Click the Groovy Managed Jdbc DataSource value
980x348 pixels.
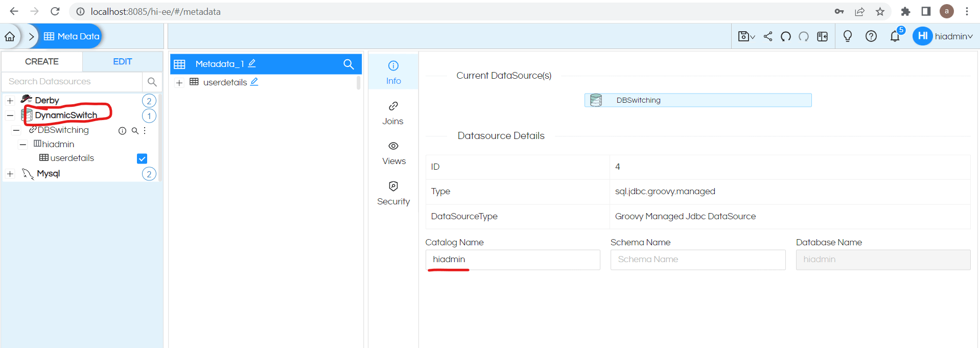tap(685, 216)
